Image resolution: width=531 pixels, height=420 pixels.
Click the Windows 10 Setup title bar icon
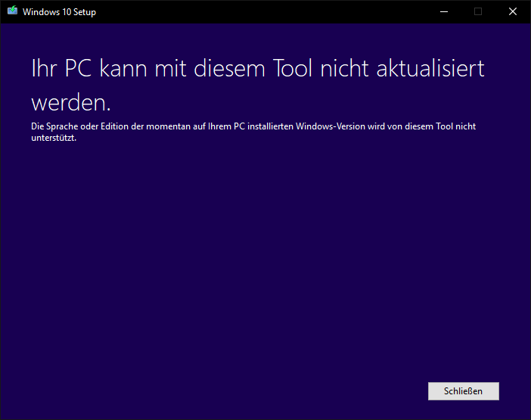tap(12, 11)
